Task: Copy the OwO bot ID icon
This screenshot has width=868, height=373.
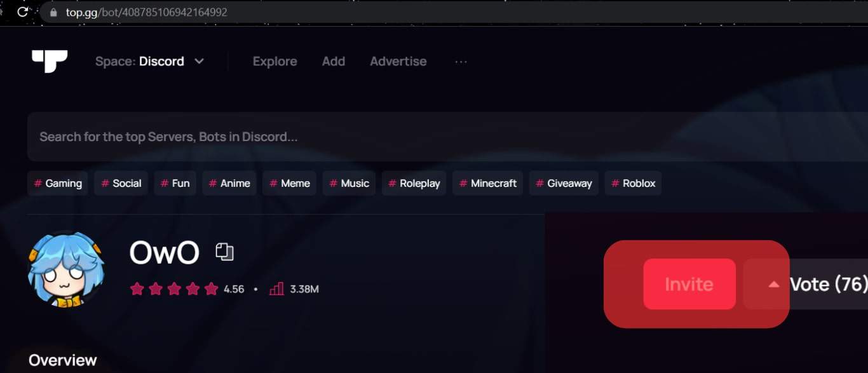Action: 225,252
